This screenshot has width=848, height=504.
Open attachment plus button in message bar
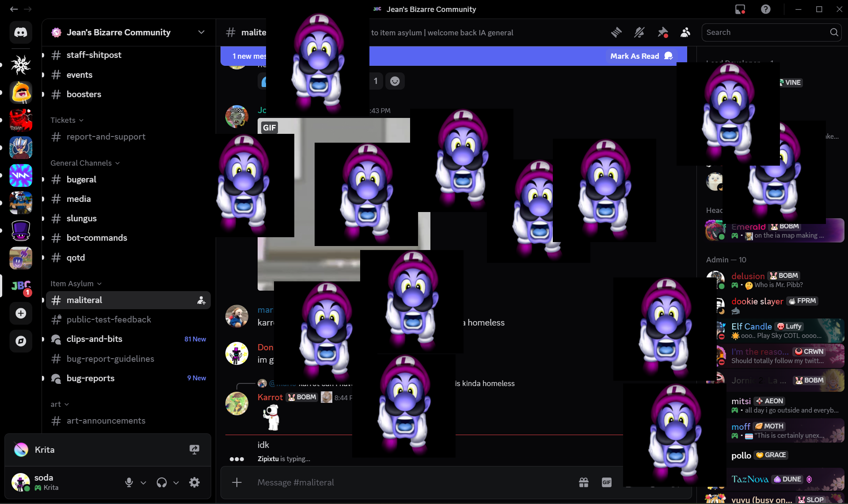click(237, 482)
